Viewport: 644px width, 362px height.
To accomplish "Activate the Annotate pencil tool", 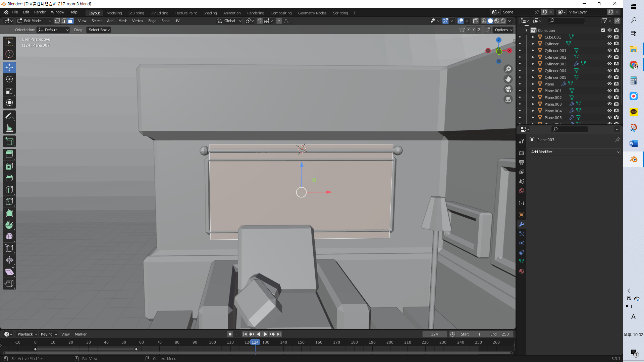I will click(9, 116).
